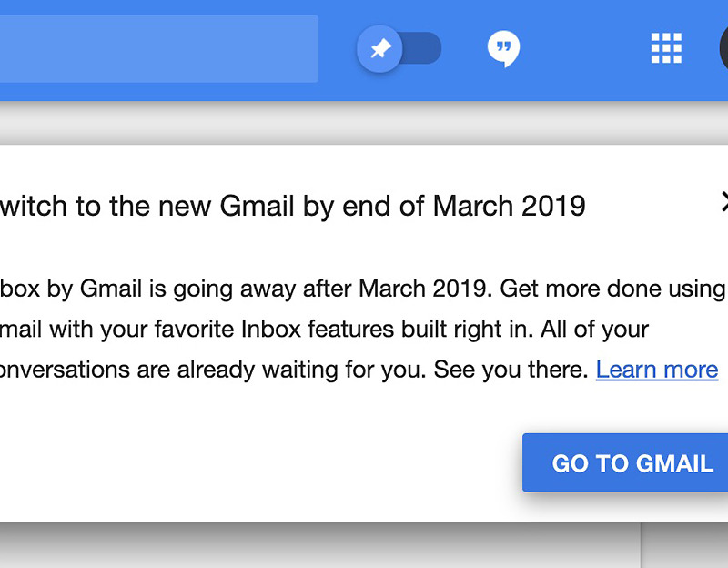
Task: Click dimmed background below the dialog
Action: (318, 546)
